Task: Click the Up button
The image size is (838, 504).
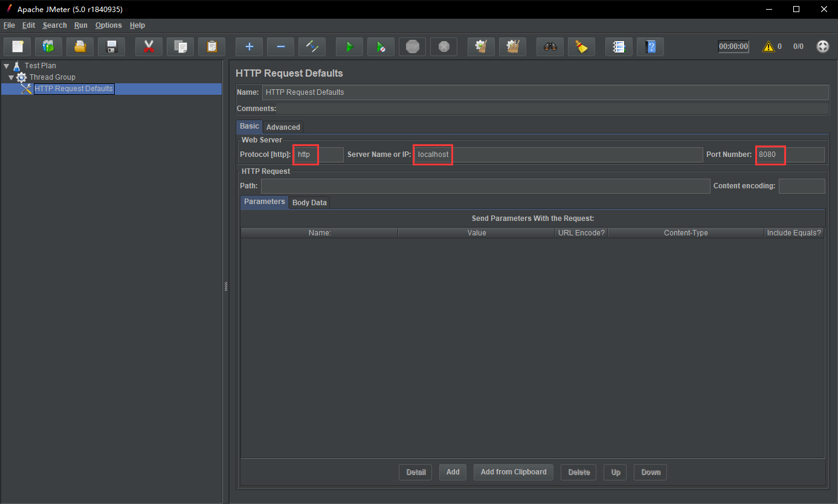Action: (x=616, y=472)
